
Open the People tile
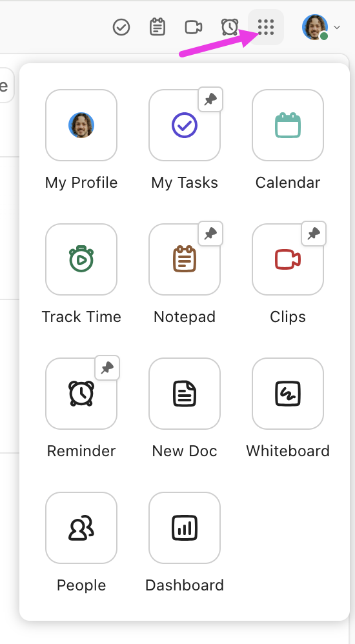81,528
